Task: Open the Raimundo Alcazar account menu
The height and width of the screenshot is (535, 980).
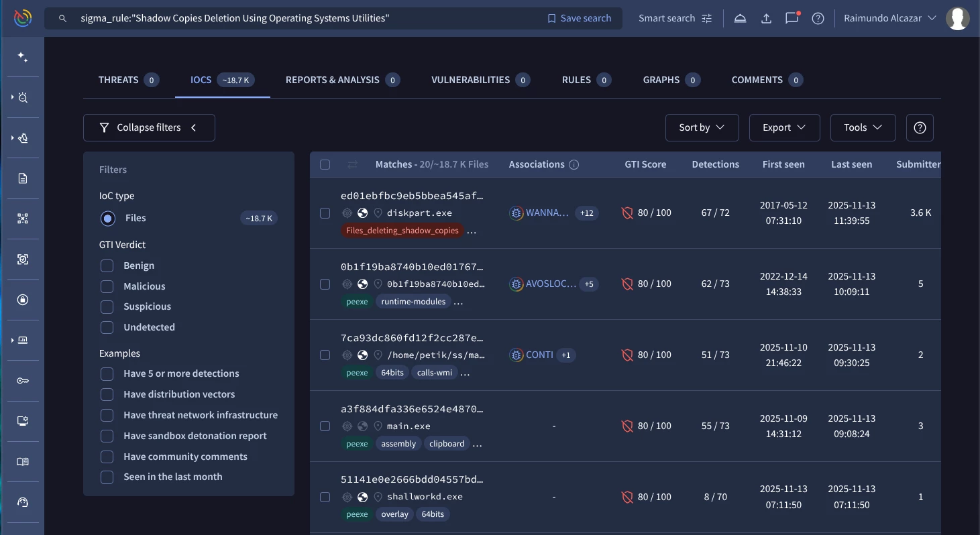Action: pyautogui.click(x=890, y=19)
